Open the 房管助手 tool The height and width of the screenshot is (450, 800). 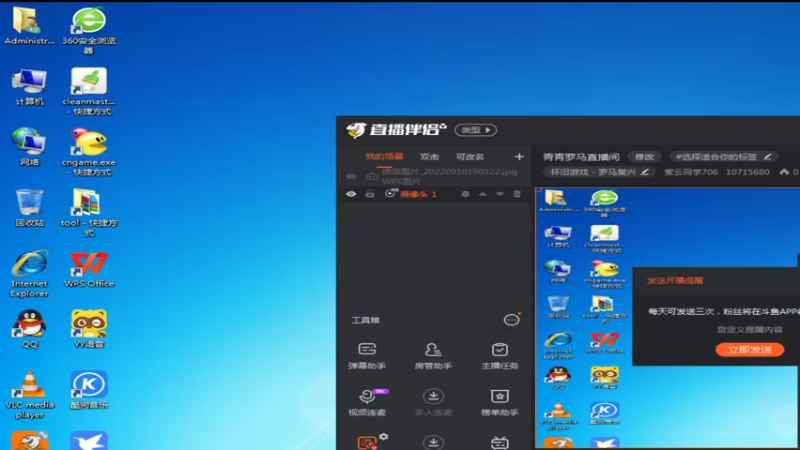pos(433,356)
